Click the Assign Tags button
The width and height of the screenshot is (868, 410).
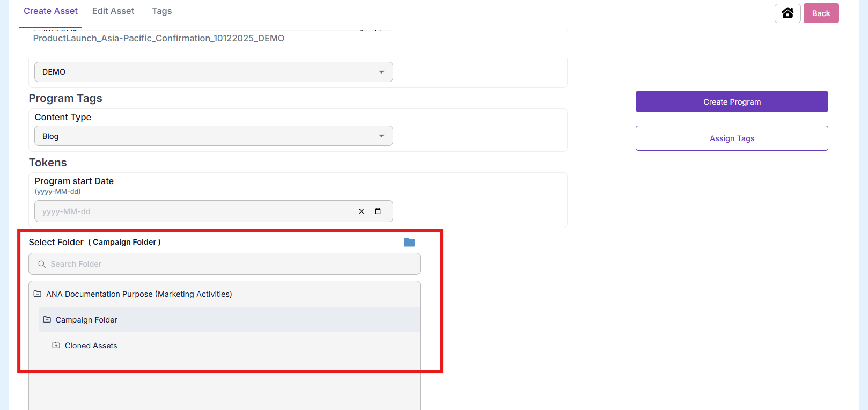[732, 138]
